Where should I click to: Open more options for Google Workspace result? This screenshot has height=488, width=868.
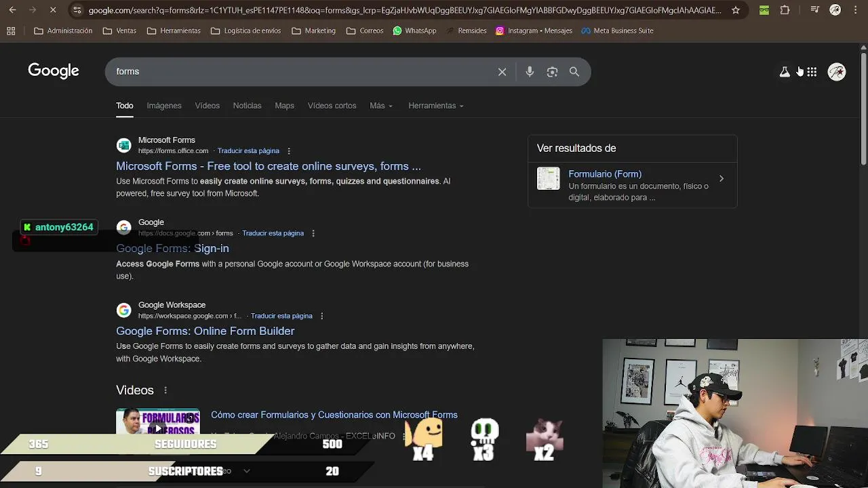coord(322,316)
